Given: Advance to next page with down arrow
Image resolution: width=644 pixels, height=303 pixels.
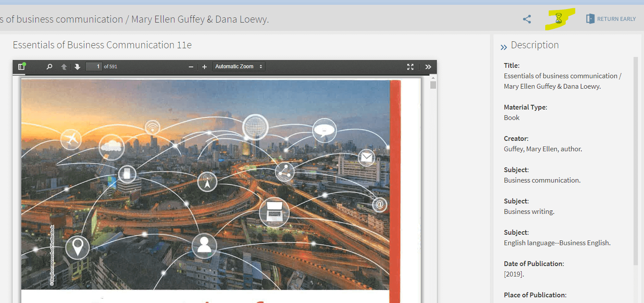Looking at the screenshot, I should [77, 67].
